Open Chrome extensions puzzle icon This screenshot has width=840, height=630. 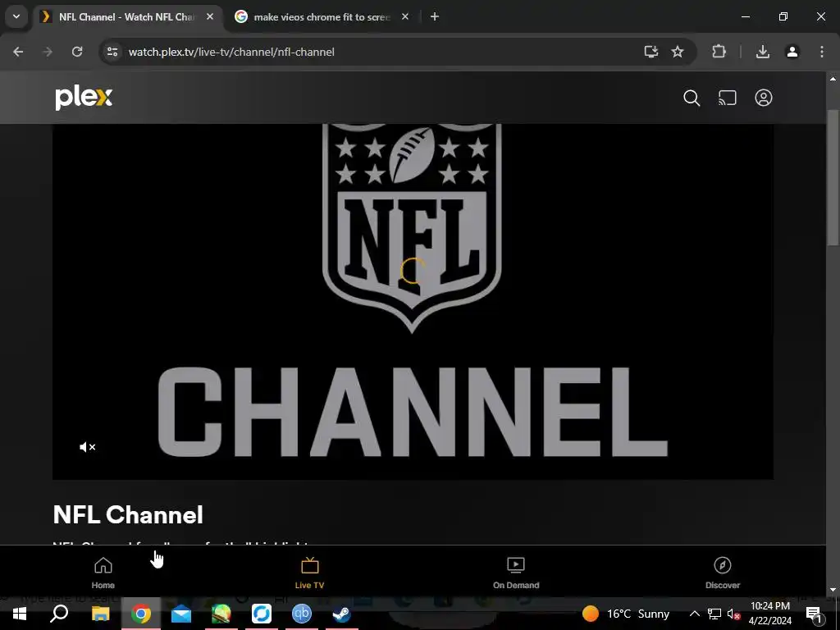(719, 52)
